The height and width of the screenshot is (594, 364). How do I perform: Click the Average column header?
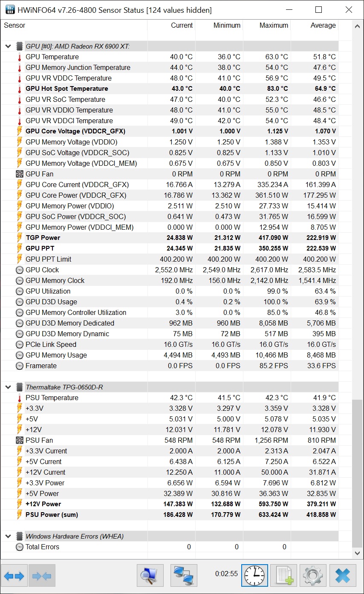pos(323,25)
